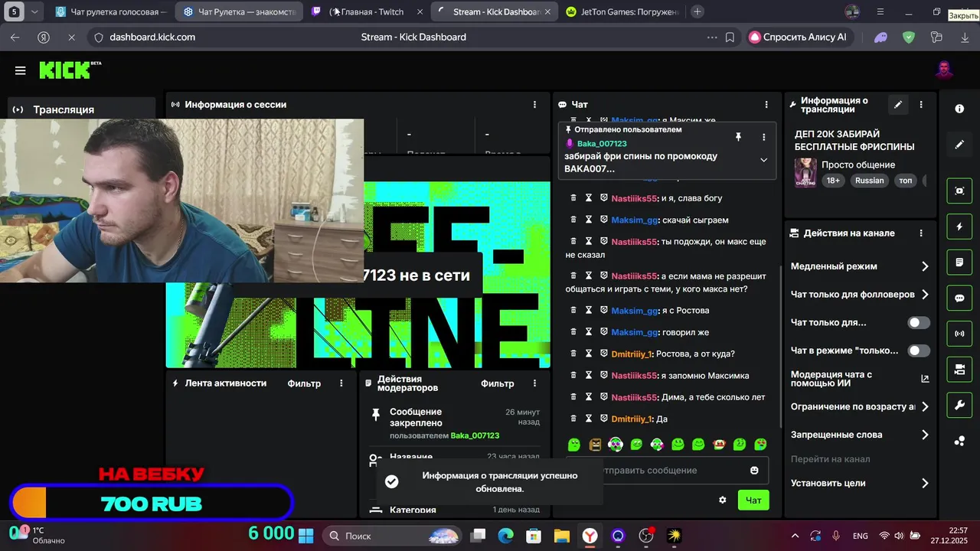Open a new browser tab
Viewport: 980px width, 551px height.
697,11
